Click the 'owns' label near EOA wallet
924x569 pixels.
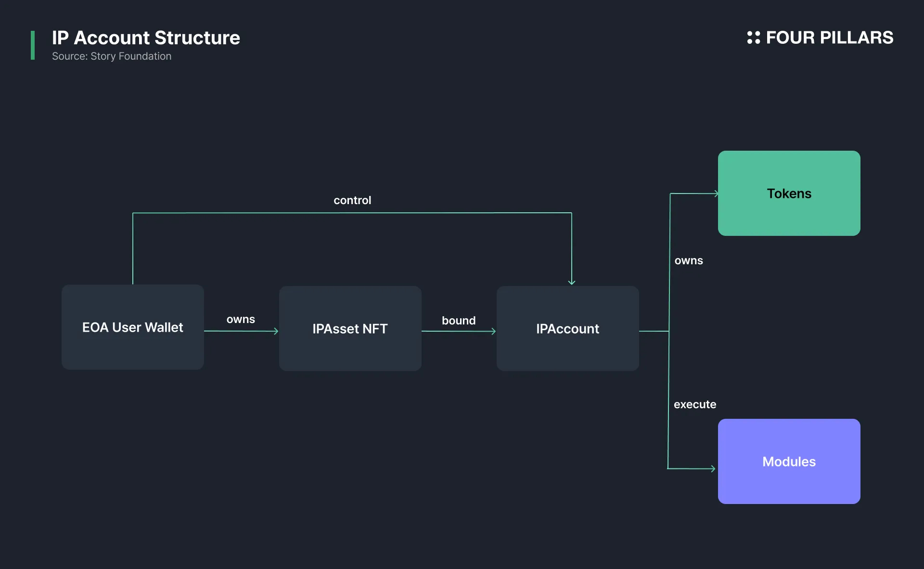coord(241,319)
